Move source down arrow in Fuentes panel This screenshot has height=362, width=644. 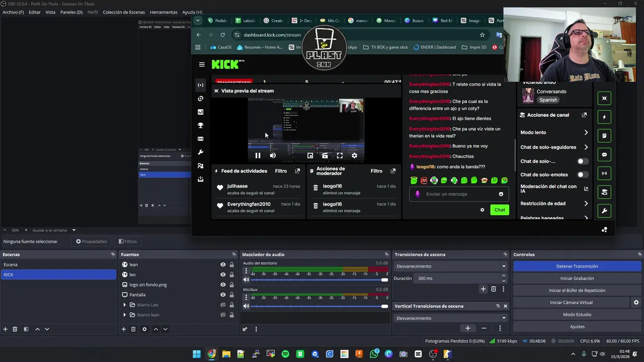165,329
